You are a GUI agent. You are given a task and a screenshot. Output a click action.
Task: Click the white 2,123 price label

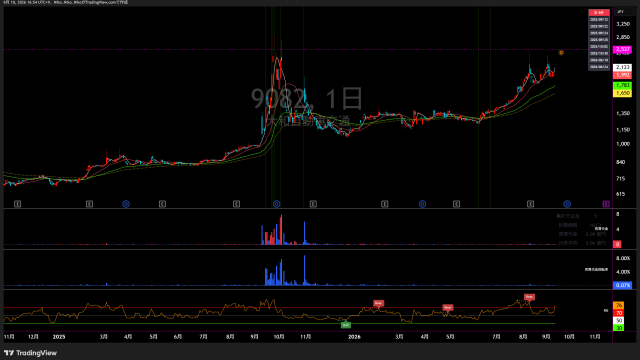click(623, 67)
